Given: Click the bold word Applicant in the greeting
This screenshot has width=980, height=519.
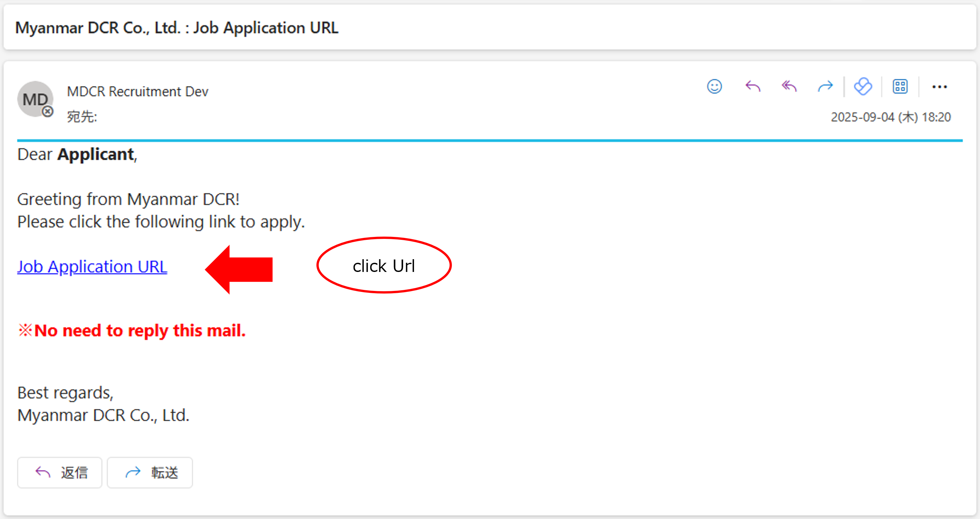Looking at the screenshot, I should pyautogui.click(x=96, y=154).
